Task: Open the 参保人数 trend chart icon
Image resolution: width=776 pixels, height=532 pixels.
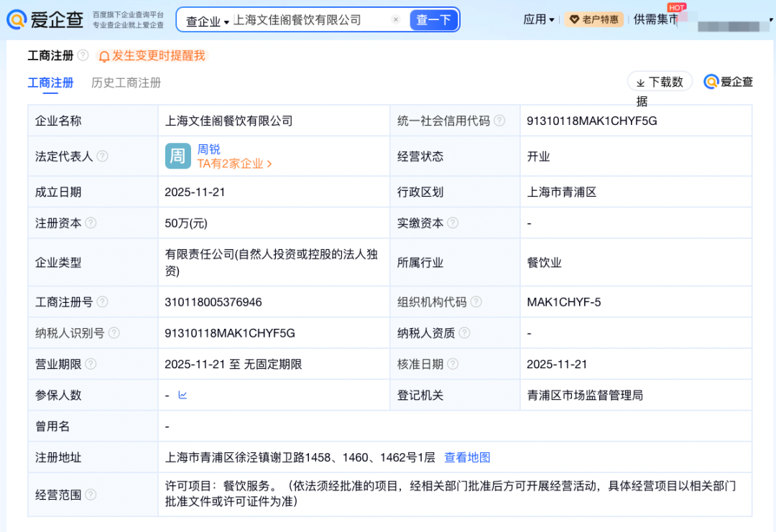Action: (x=183, y=395)
